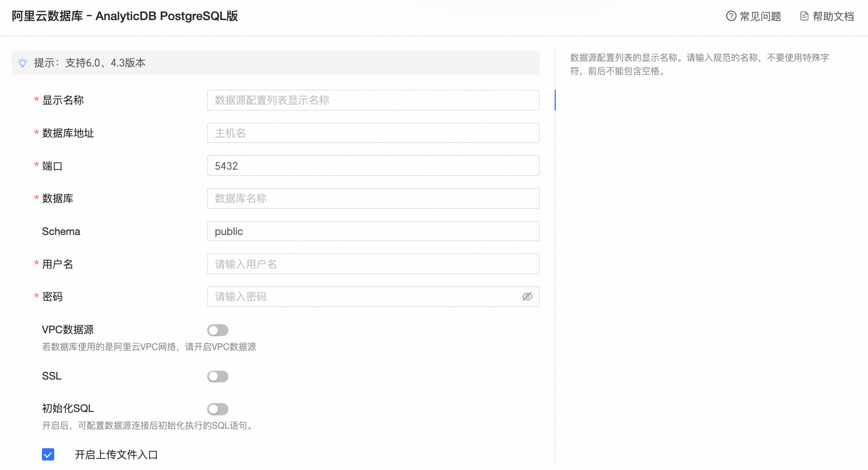This screenshot has width=868, height=470.
Task: Enable the 初始化SQL switch
Action: [x=218, y=409]
